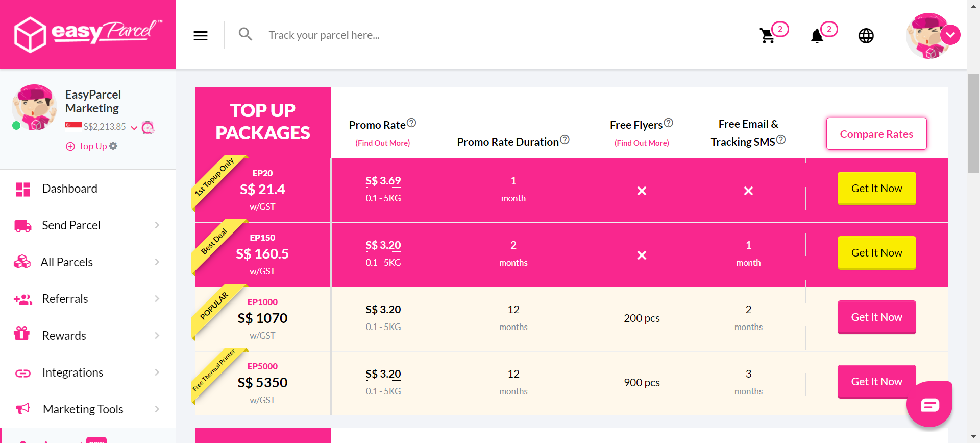The width and height of the screenshot is (980, 443).
Task: Click the Referrals people icon
Action: tap(23, 299)
